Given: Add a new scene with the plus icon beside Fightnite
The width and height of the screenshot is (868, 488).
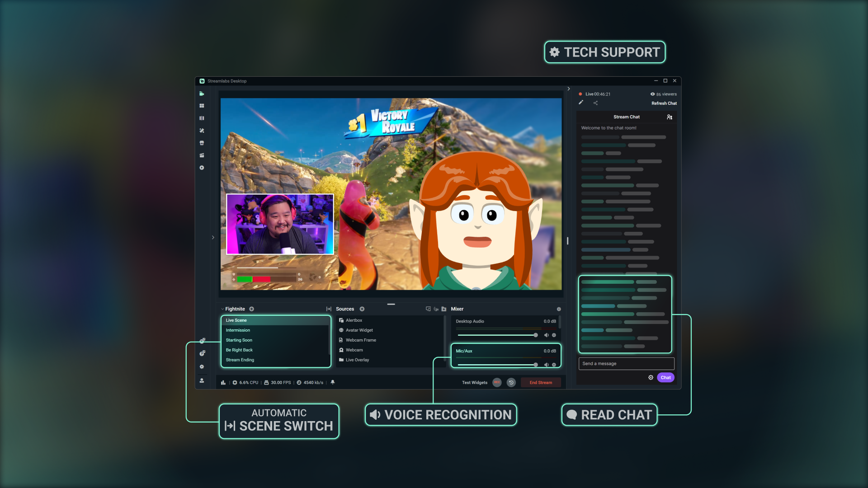Looking at the screenshot, I should coord(251,309).
